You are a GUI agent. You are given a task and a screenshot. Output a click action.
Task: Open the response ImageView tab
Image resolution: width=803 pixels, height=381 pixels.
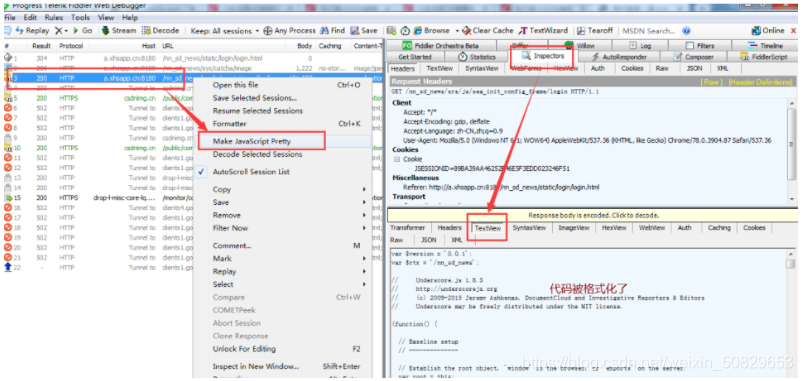tap(574, 228)
